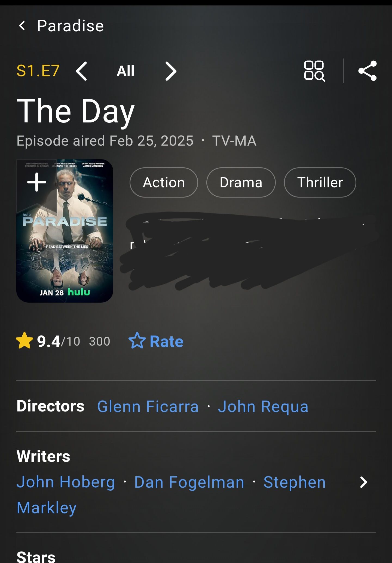Expand the full writers list
Image resolution: width=392 pixels, height=563 pixels.
pos(363,482)
